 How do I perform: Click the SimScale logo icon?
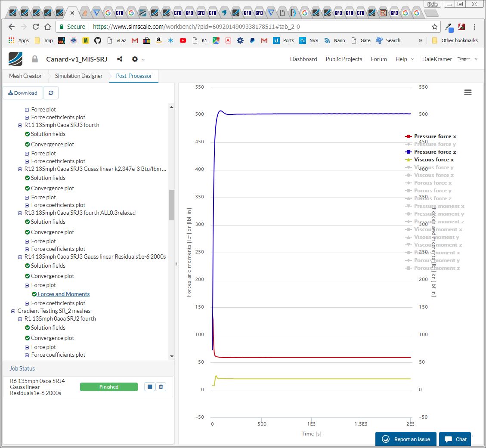[x=15, y=59]
